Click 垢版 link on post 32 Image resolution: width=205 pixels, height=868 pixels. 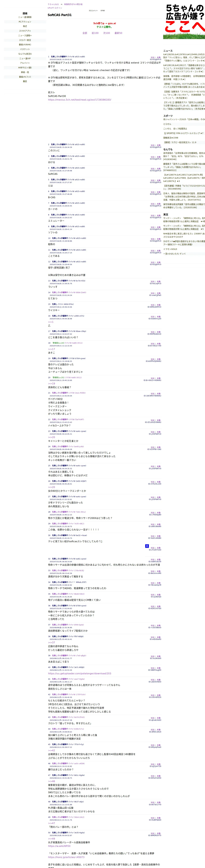point(153,560)
